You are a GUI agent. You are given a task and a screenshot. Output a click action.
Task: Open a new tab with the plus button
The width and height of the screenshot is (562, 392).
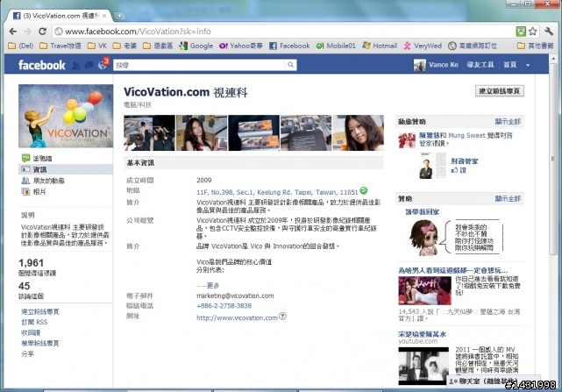119,16
